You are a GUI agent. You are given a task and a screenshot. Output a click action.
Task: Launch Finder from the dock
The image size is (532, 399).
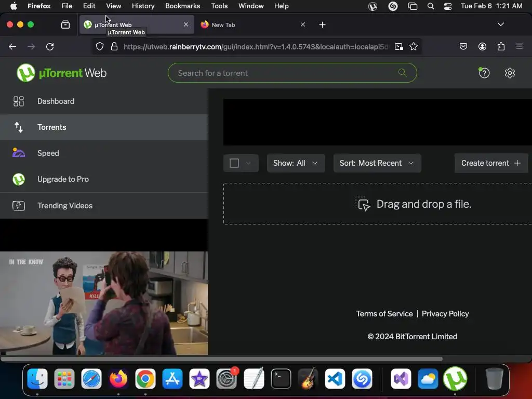point(37,378)
